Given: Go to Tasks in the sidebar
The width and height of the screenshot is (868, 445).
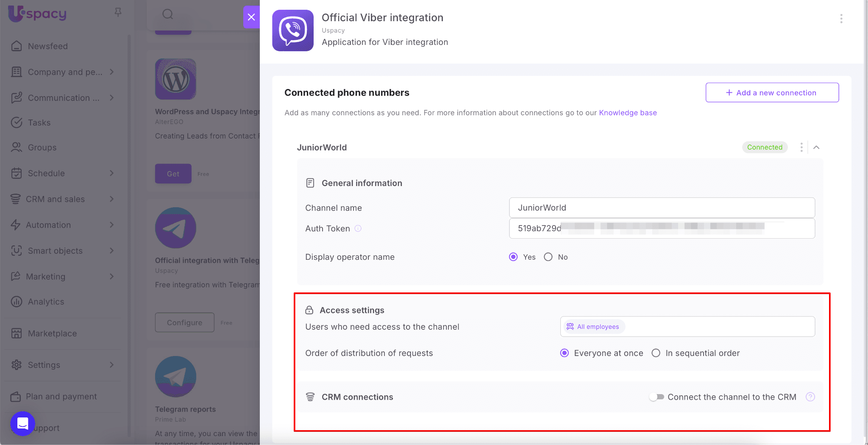Looking at the screenshot, I should click(x=39, y=122).
